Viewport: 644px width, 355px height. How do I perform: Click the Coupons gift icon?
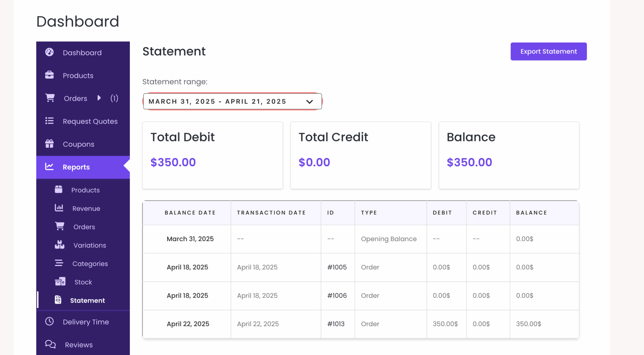[49, 143]
